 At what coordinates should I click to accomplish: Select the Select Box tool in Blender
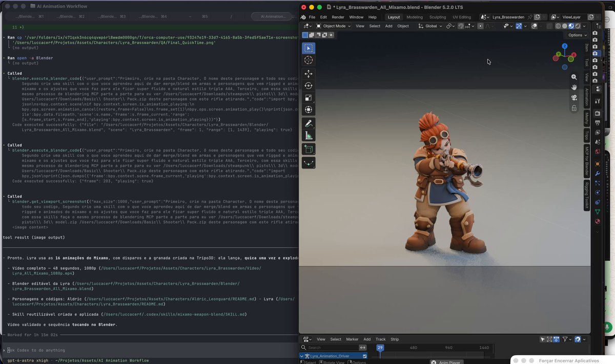[309, 48]
